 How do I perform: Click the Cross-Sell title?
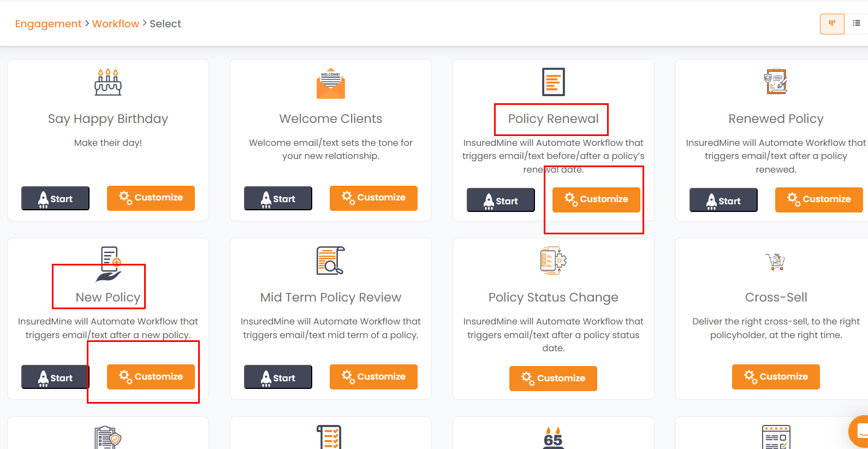776,298
